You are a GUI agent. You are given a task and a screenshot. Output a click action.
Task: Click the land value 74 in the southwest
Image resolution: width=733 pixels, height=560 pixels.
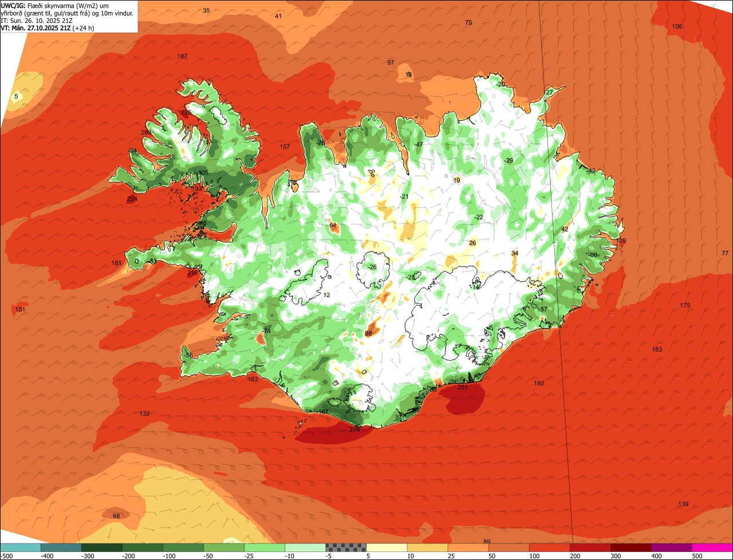tap(267, 331)
